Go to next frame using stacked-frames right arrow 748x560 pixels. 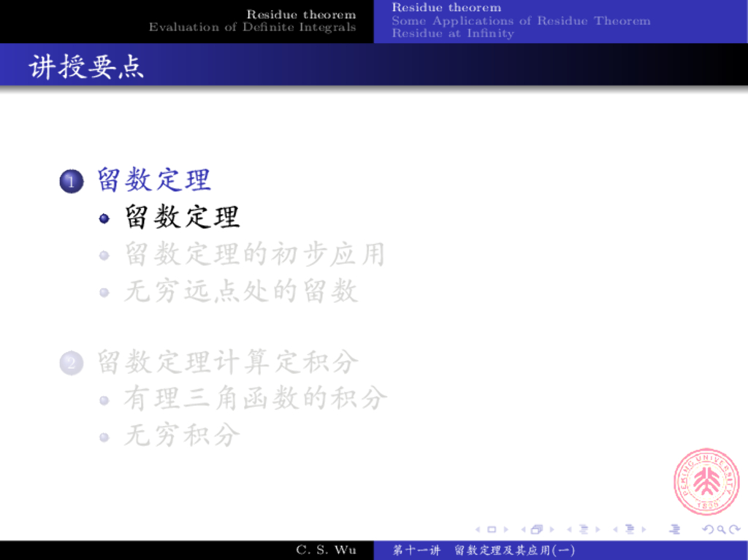(552, 529)
